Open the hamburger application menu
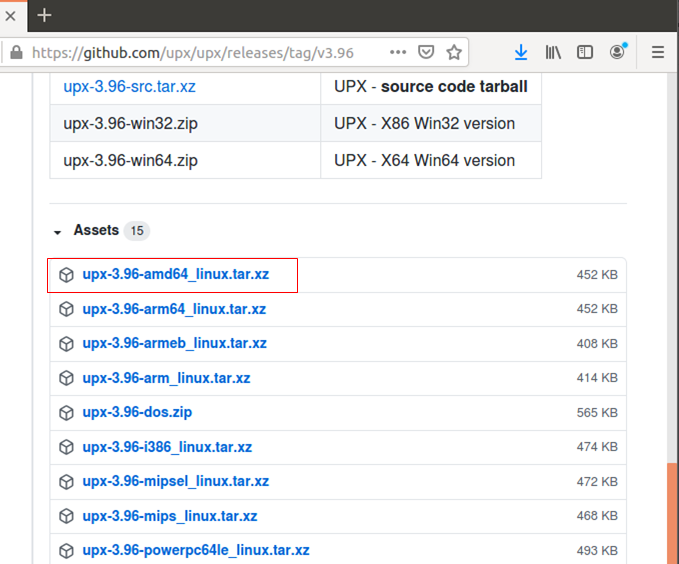 [x=658, y=52]
